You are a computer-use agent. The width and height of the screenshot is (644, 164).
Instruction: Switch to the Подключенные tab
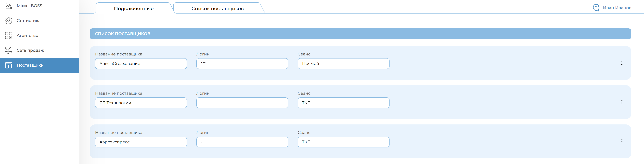click(134, 8)
